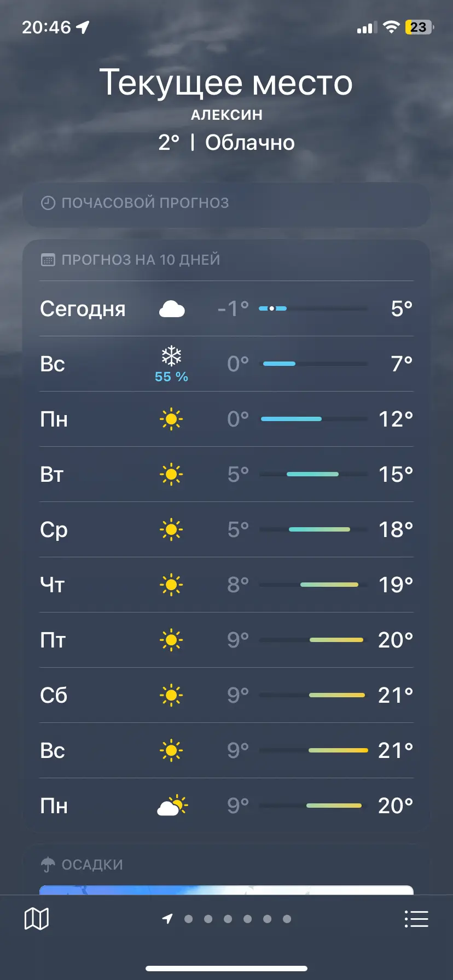The width and height of the screenshot is (453, 980).
Task: Tap the temperature range bar for Чт
Action: pyautogui.click(x=313, y=585)
